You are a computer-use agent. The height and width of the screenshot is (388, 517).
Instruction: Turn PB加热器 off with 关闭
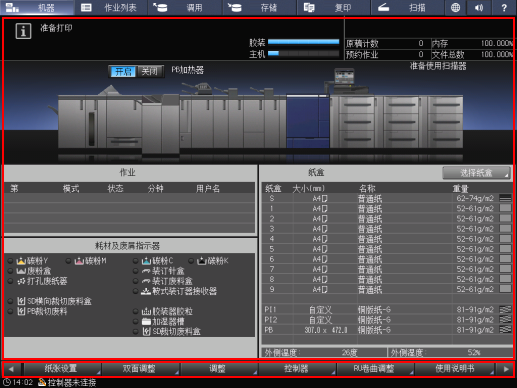(150, 71)
